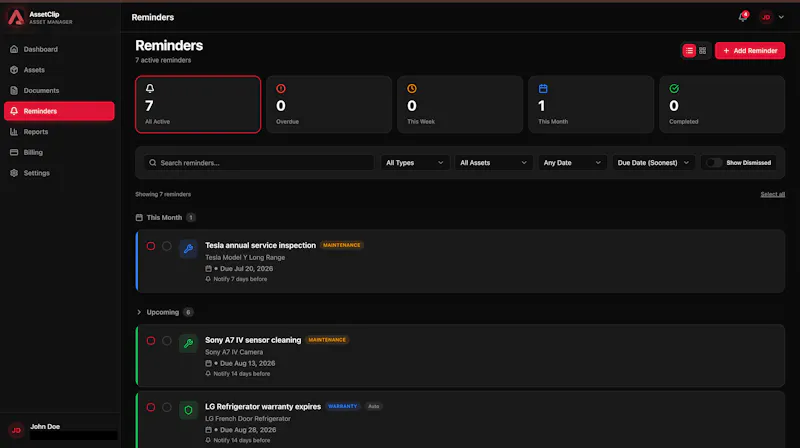Expand the Upcoming group chevron
Image resolution: width=800 pixels, height=448 pixels.
tap(139, 312)
